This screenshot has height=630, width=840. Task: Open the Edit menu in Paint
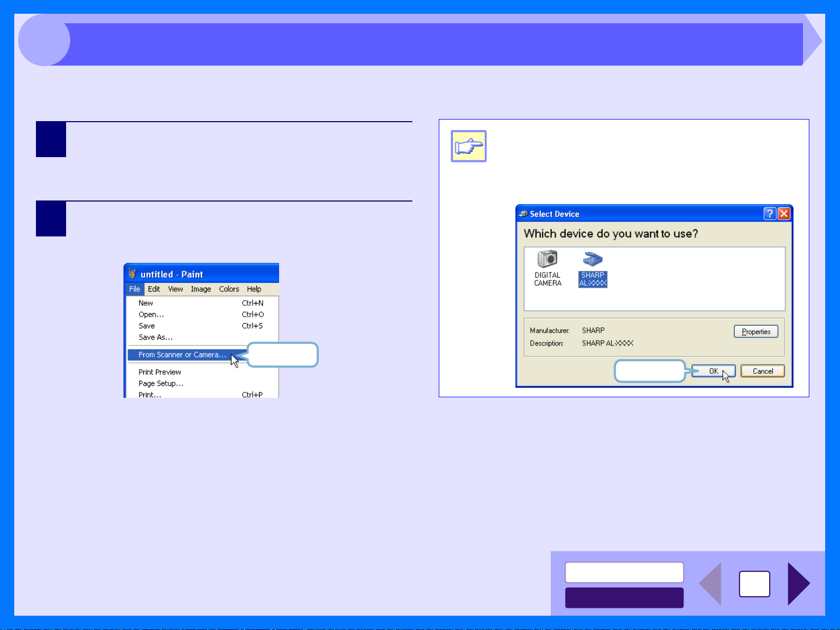point(154,289)
